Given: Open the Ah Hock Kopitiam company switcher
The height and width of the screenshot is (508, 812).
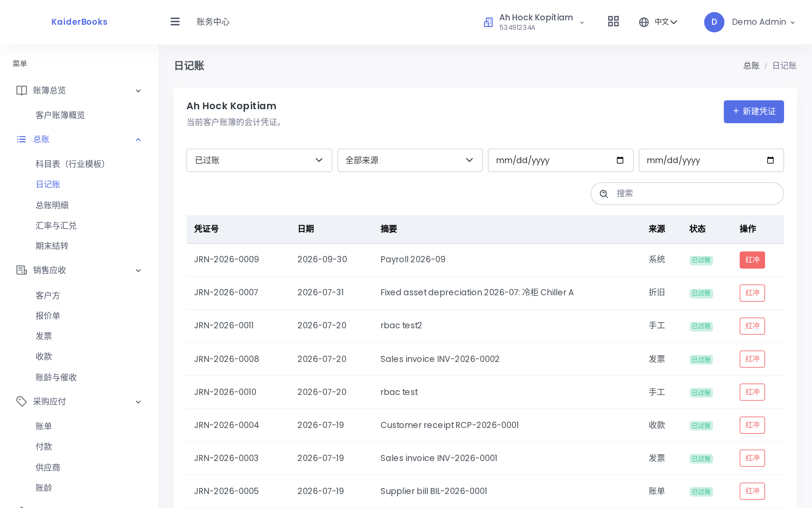Looking at the screenshot, I should pyautogui.click(x=534, y=22).
